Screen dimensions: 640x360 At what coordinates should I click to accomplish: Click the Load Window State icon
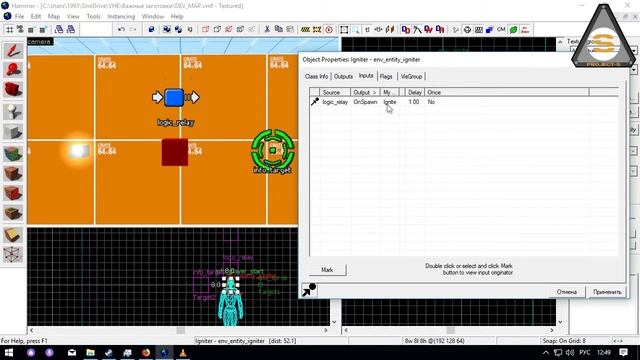(x=59, y=29)
